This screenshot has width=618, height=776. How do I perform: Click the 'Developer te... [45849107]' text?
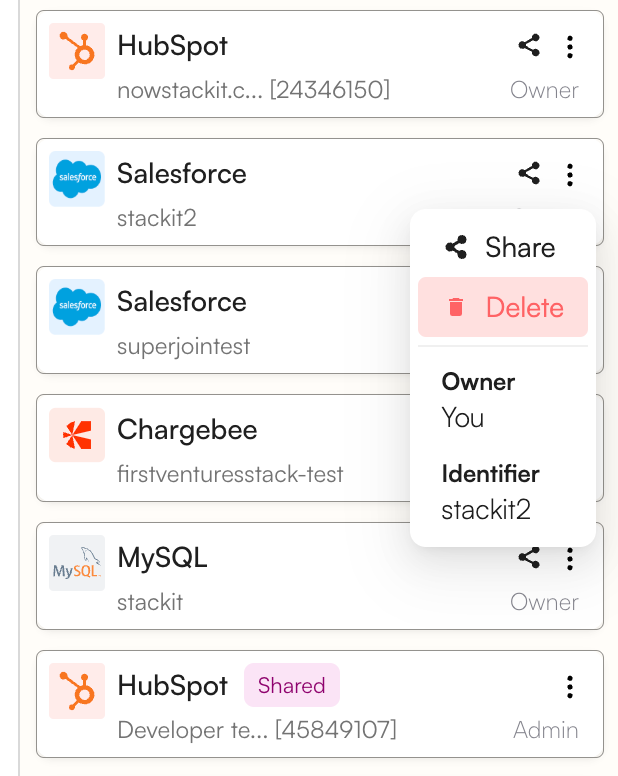point(257,730)
